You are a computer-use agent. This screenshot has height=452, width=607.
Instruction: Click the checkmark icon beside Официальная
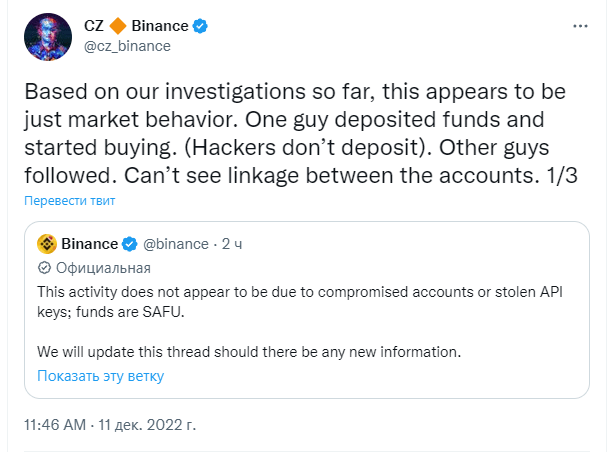click(44, 268)
